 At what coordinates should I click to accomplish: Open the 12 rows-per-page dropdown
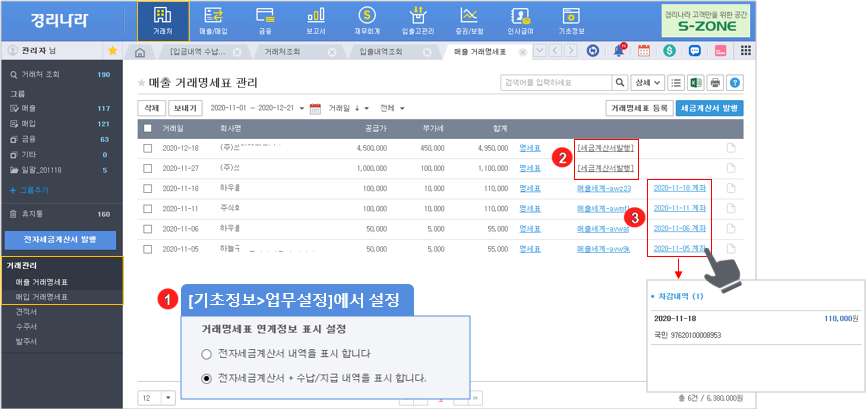point(156,398)
